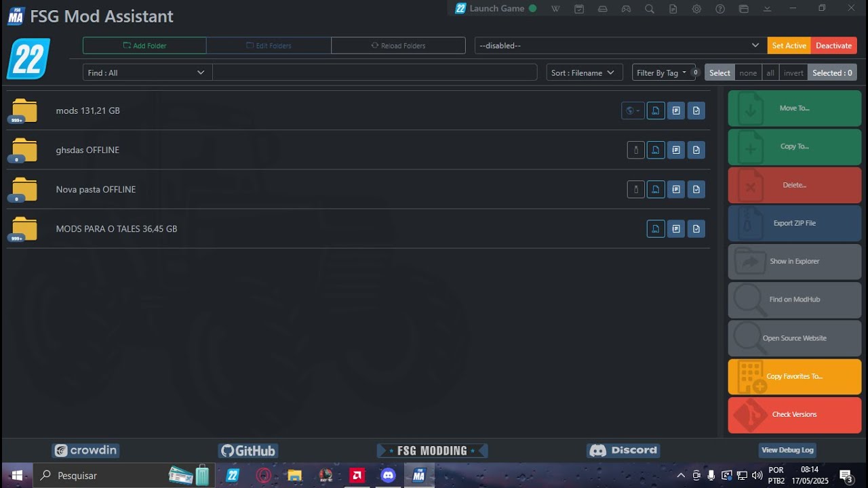Open the gamepad icon in title bar
This screenshot has height=488, width=868.
(626, 9)
